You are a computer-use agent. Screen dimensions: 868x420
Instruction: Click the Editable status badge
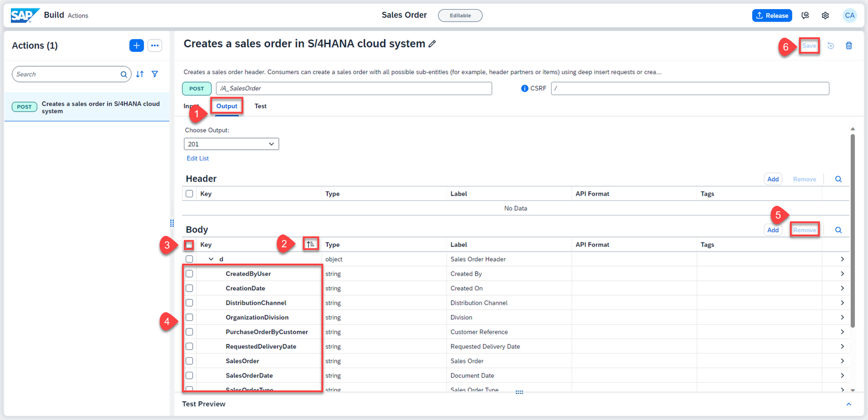click(460, 16)
